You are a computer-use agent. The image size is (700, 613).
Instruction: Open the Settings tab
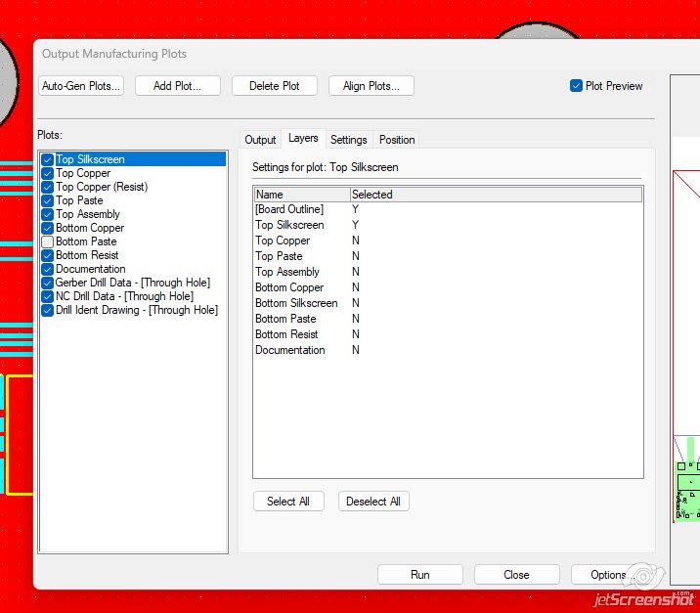coord(349,140)
